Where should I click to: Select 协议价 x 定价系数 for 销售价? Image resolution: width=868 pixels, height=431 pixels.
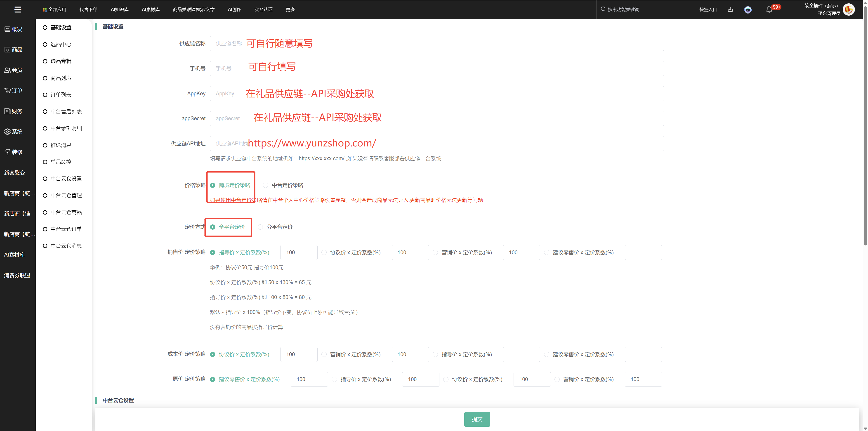tap(324, 252)
